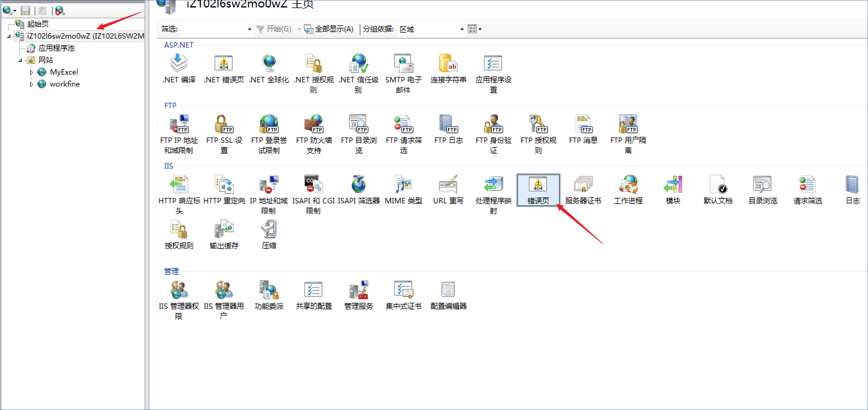
Task: Open IIS 目录浏览 feature
Action: [763, 190]
